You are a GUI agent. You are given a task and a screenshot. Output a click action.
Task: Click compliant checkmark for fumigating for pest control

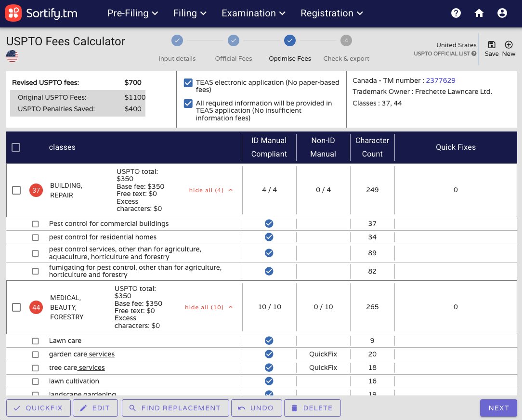click(269, 271)
